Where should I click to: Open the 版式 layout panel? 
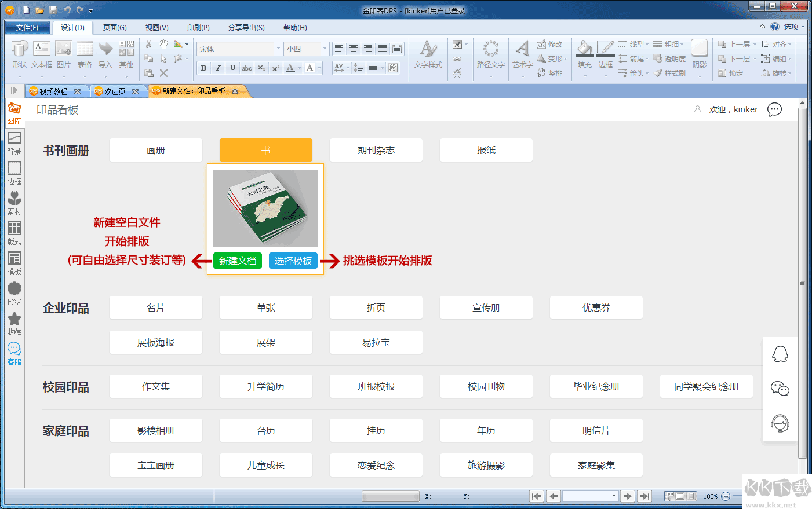tap(14, 233)
